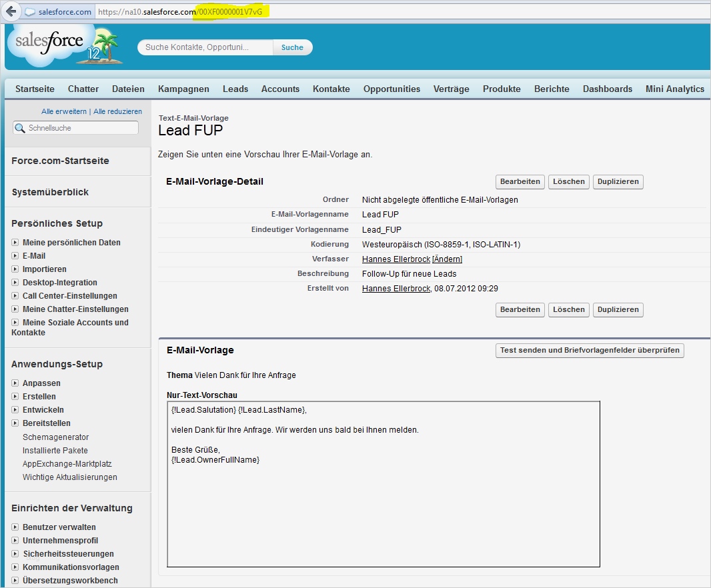Expand the E-Mail setup section
711x588 pixels.
(x=15, y=256)
